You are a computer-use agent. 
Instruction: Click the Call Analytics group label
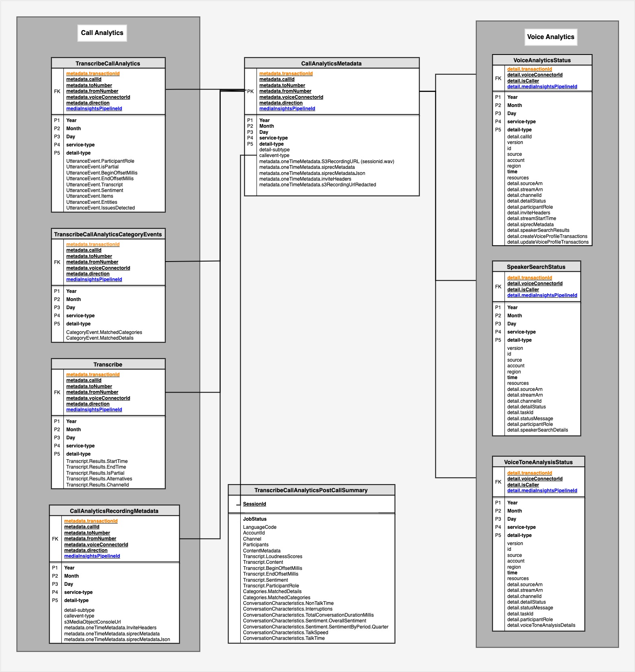(102, 33)
